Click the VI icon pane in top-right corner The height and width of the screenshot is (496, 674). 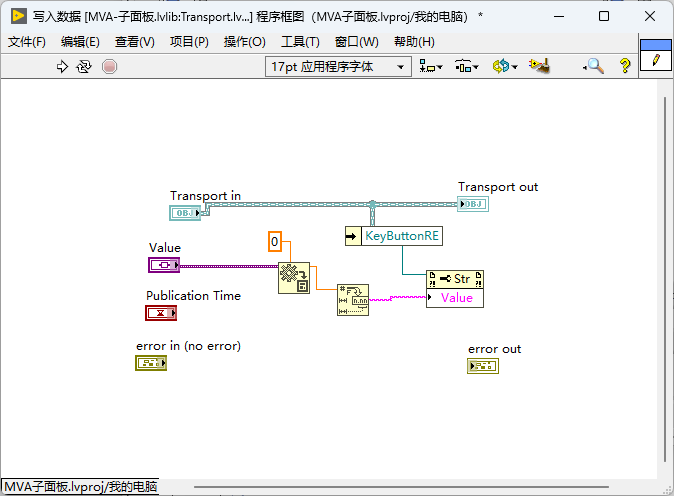coord(656,55)
